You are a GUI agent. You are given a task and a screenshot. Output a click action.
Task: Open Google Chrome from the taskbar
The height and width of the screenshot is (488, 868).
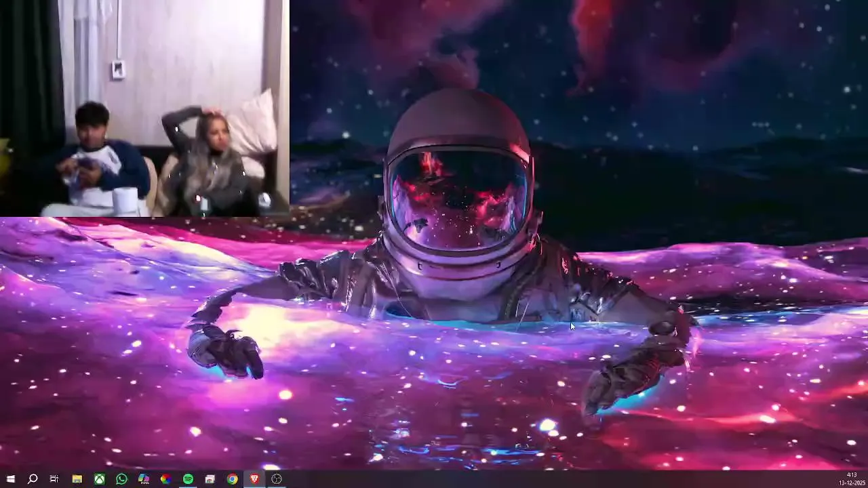(232, 479)
